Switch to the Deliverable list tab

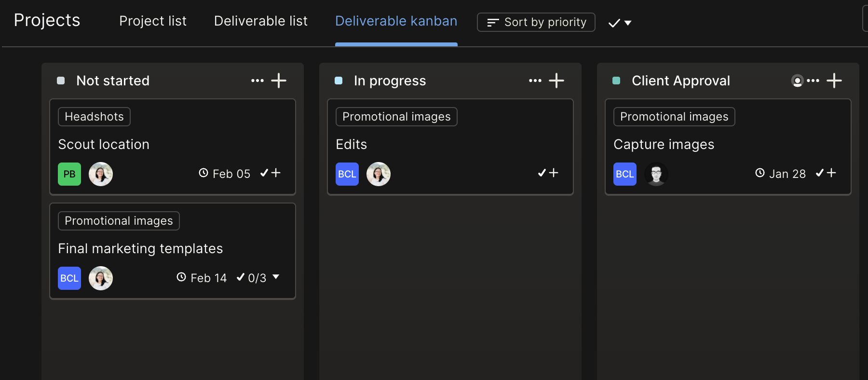260,21
